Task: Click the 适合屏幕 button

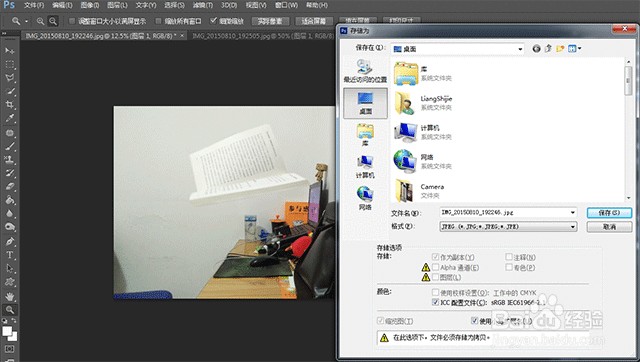Action: [314, 21]
